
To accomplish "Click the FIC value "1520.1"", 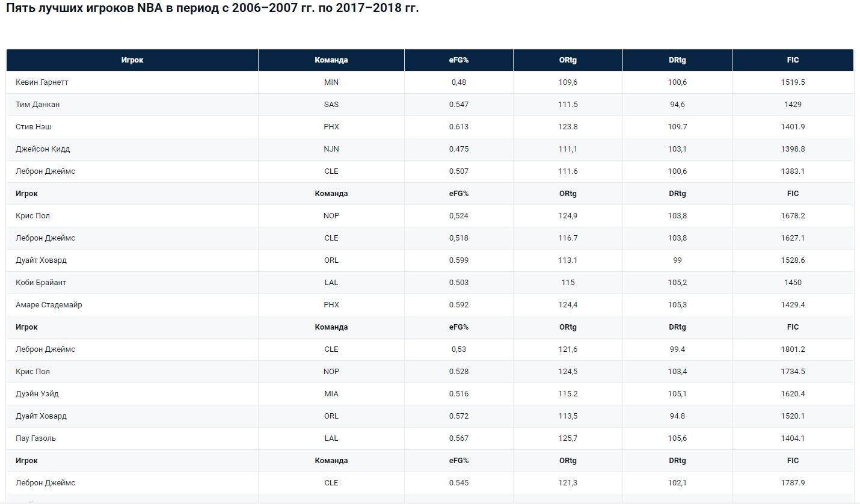I will (x=793, y=416).
